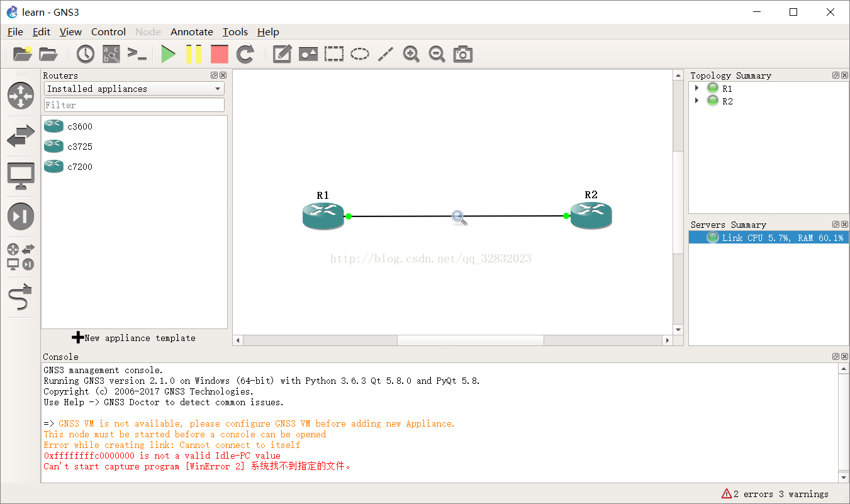Open the Installed appliances dropdown

pyautogui.click(x=134, y=89)
